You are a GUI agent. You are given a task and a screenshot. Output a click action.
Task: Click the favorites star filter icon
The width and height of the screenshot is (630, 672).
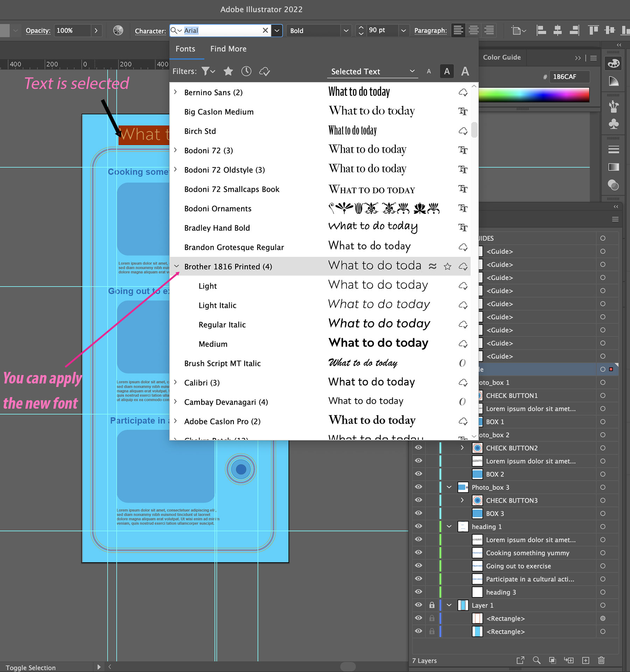pyautogui.click(x=228, y=71)
